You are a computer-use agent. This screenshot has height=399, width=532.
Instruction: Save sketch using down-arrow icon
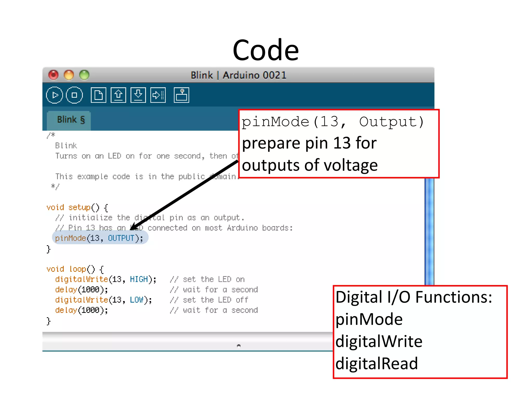coord(138,95)
